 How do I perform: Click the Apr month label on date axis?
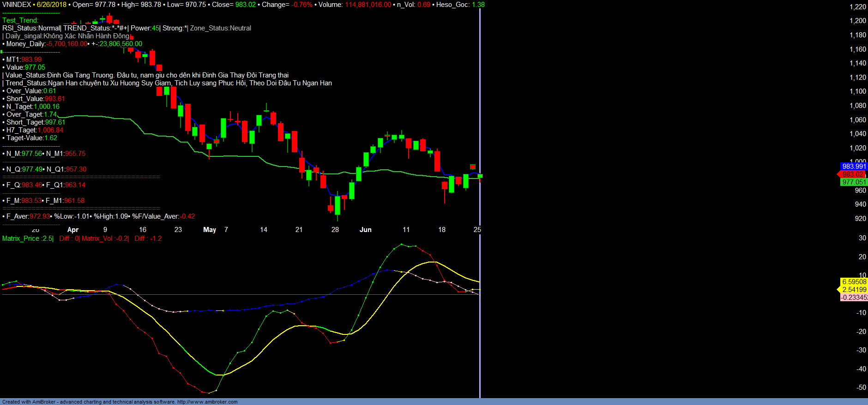click(x=72, y=230)
